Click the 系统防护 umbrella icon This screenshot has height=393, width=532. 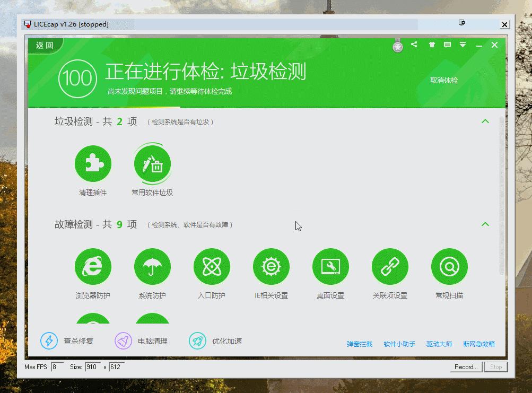click(x=152, y=266)
